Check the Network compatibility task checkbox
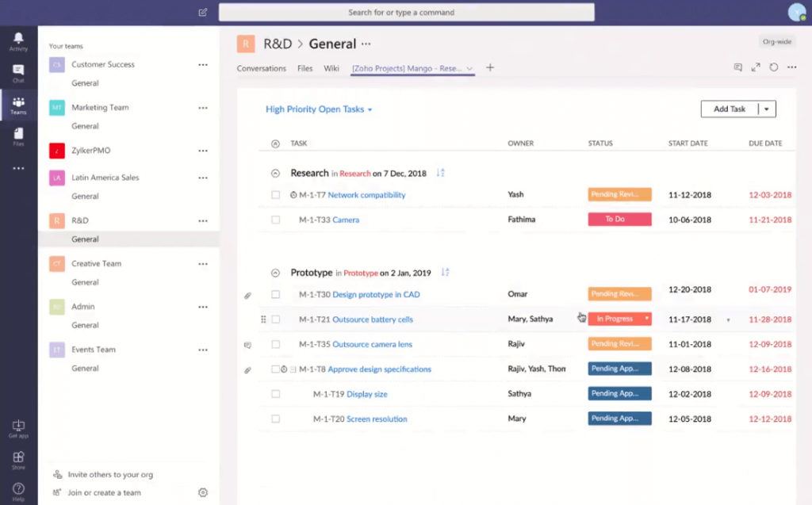 click(x=275, y=195)
